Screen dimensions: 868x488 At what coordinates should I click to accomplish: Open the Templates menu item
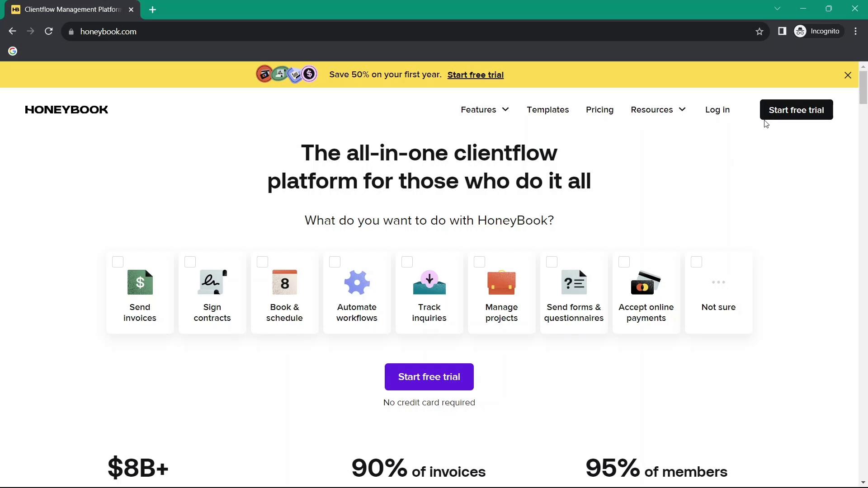548,110
